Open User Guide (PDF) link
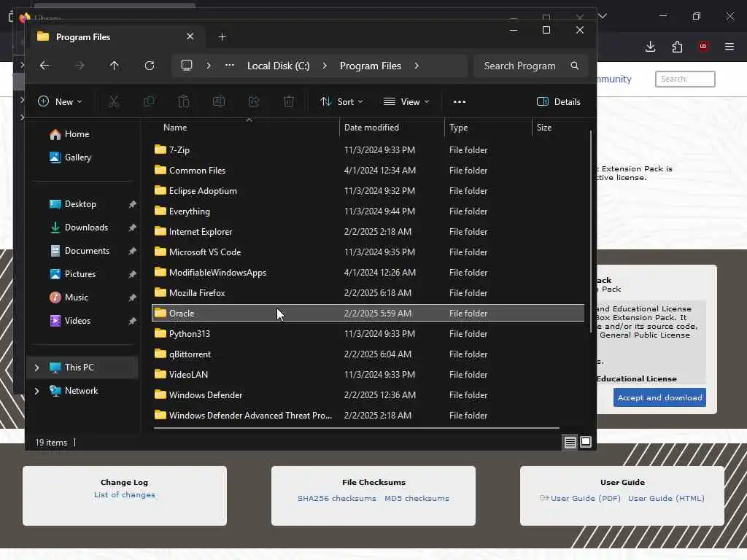Image resolution: width=747 pixels, height=560 pixels. pos(586,499)
